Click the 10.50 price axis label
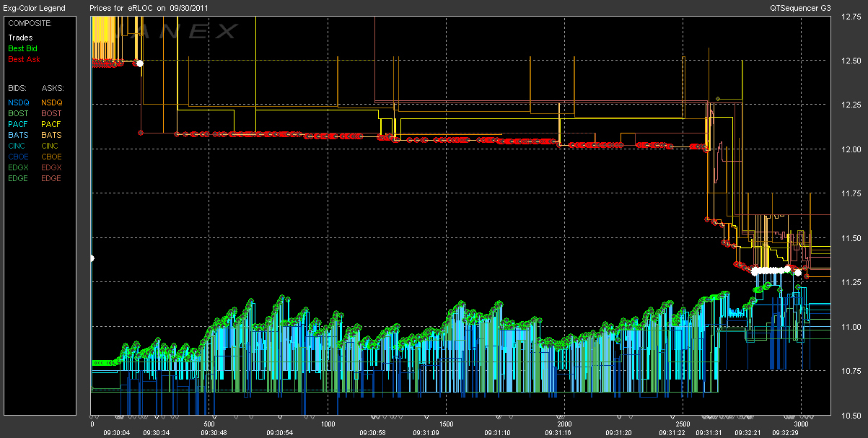 851,416
